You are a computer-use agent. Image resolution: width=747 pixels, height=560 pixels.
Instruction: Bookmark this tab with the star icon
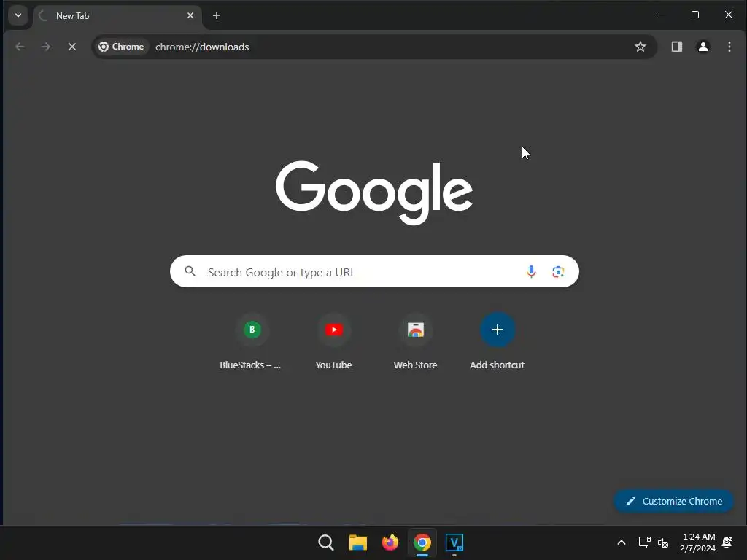click(640, 47)
